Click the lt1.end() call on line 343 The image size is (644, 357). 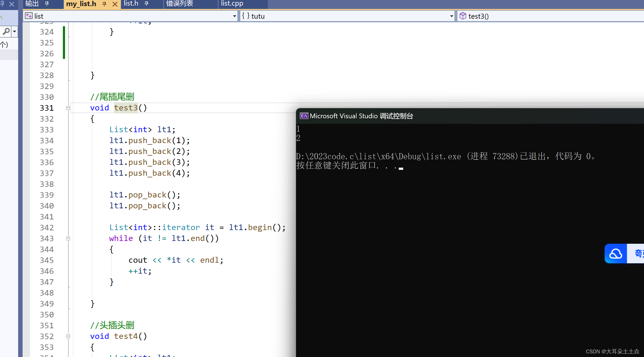tap(193, 238)
